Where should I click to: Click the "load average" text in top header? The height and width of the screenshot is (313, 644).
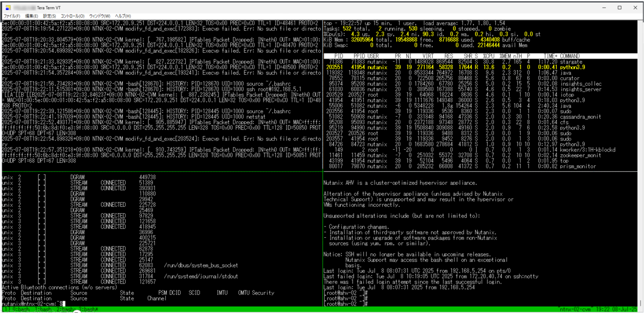tap(439, 24)
